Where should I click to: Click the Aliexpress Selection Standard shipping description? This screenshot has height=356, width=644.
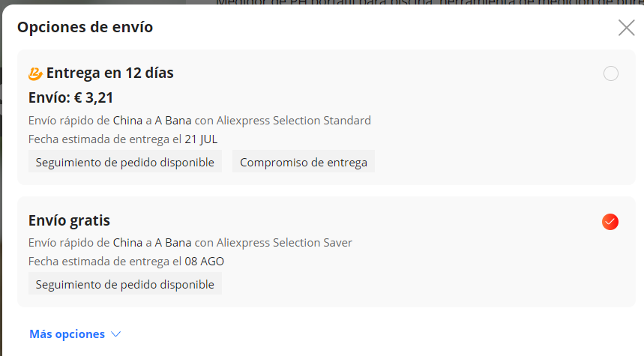point(199,121)
